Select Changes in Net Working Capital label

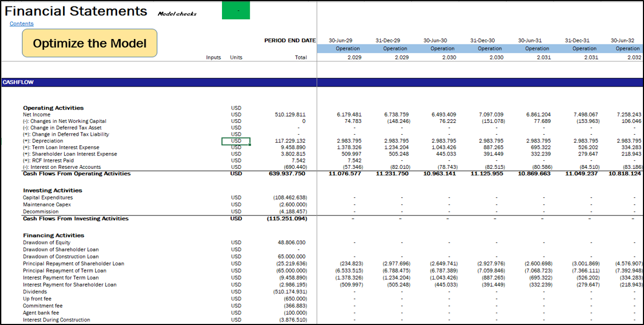click(65, 121)
